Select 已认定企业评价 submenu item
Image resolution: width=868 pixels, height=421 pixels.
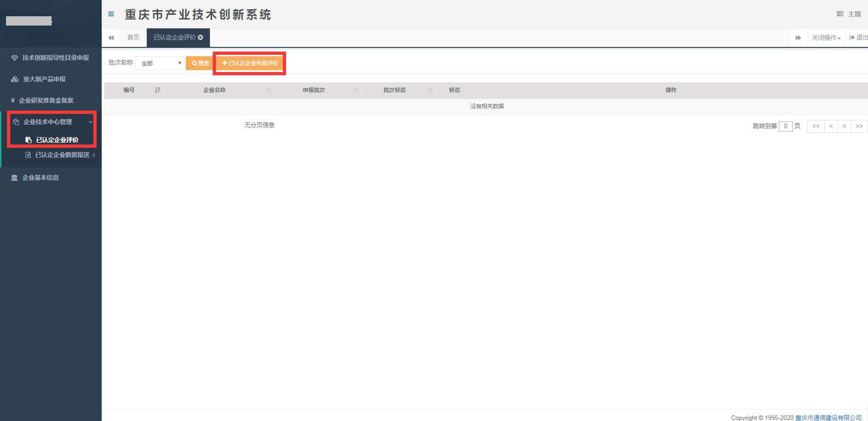coord(57,140)
